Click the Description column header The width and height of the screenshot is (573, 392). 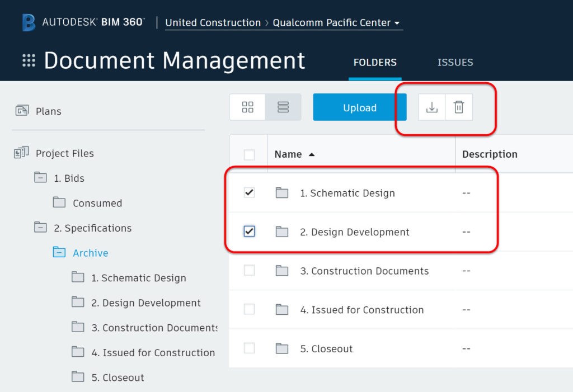[x=490, y=154]
